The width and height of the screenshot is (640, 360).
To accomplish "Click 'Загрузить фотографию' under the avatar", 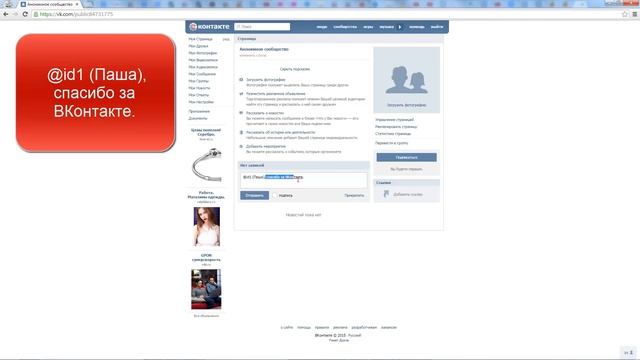I will [407, 105].
